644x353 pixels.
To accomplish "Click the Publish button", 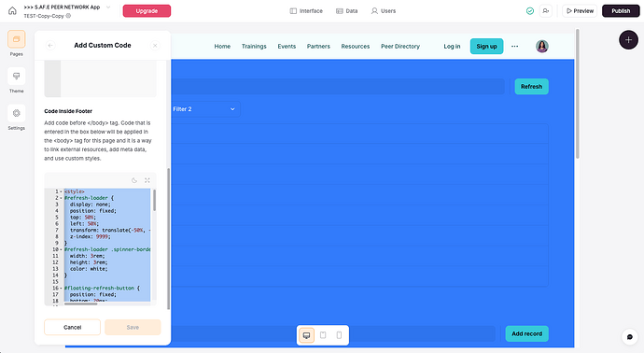I will point(621,11).
